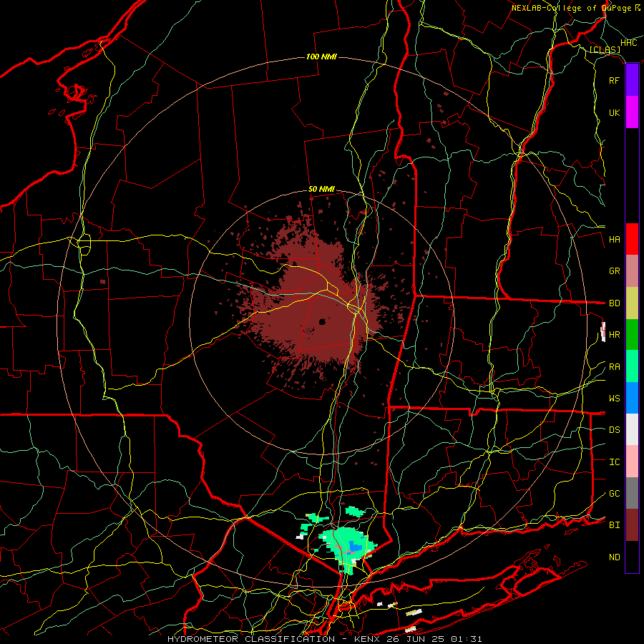Image resolution: width=644 pixels, height=644 pixels.
Task: Click the [CLAS] units label
Action: [605, 50]
